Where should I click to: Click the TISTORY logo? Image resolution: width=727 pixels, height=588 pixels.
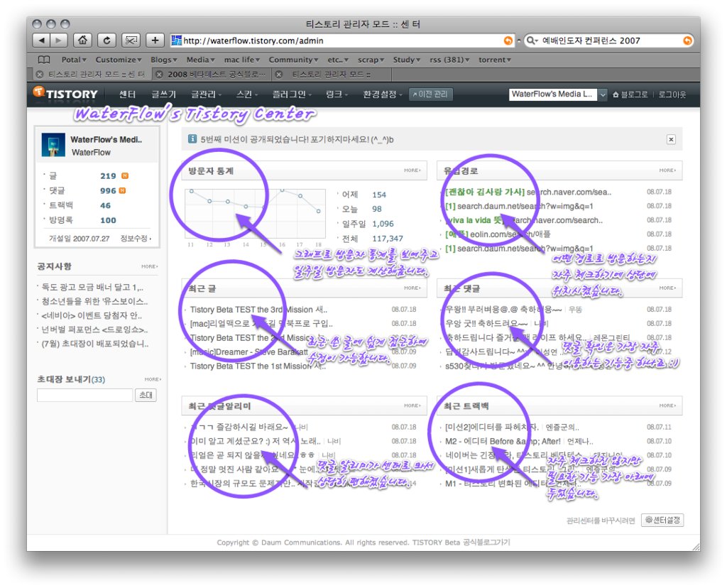tap(65, 94)
